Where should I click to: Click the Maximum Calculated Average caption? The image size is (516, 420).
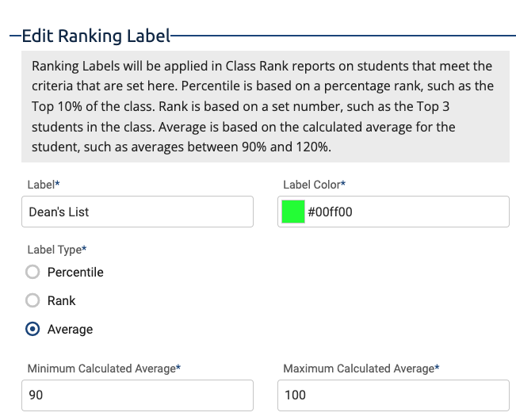point(361,368)
